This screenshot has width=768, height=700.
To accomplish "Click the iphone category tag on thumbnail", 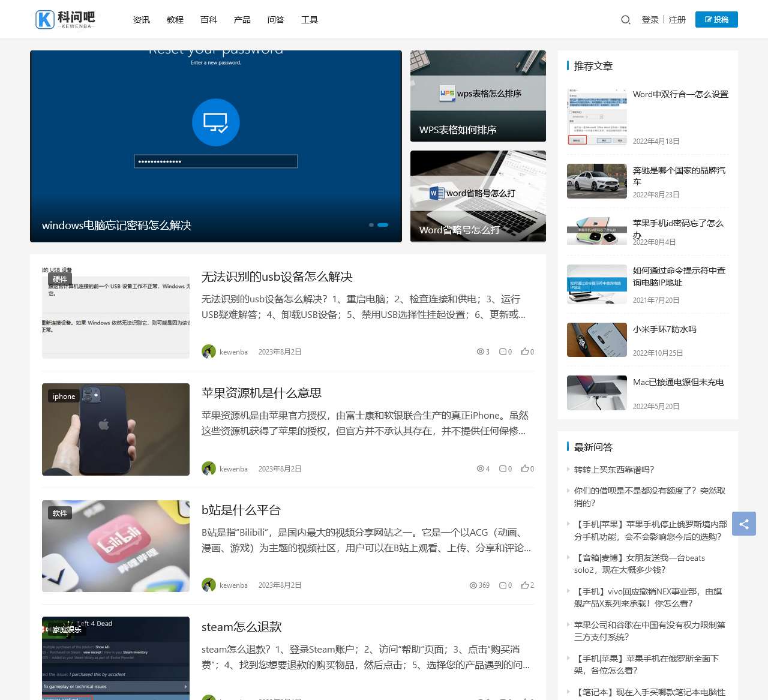I will tap(64, 396).
